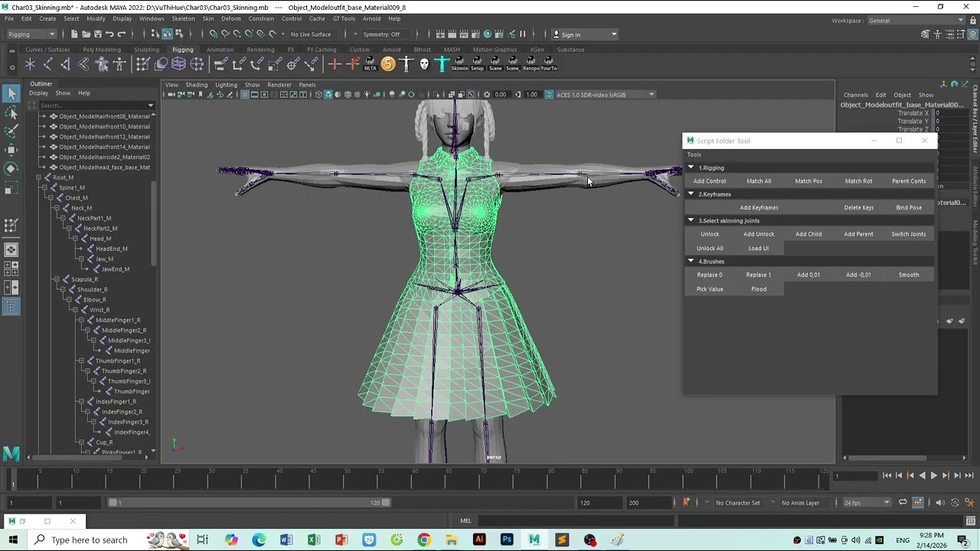Image resolution: width=980 pixels, height=551 pixels.
Task: Toggle cached playback button
Action: click(918, 503)
